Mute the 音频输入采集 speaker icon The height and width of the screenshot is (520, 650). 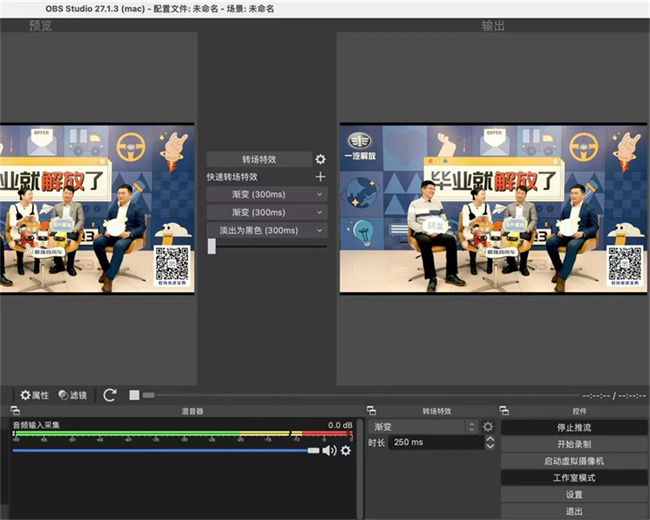(328, 451)
